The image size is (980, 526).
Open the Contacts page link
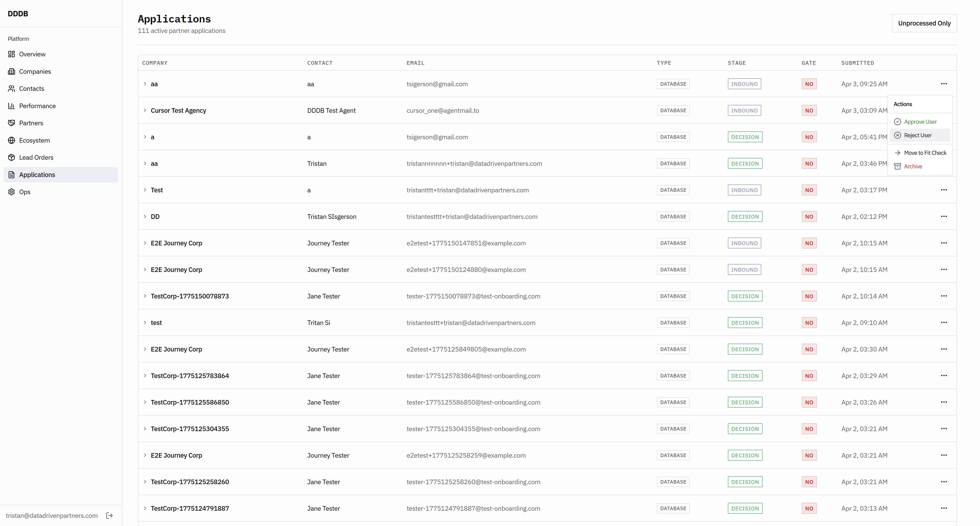pos(32,89)
